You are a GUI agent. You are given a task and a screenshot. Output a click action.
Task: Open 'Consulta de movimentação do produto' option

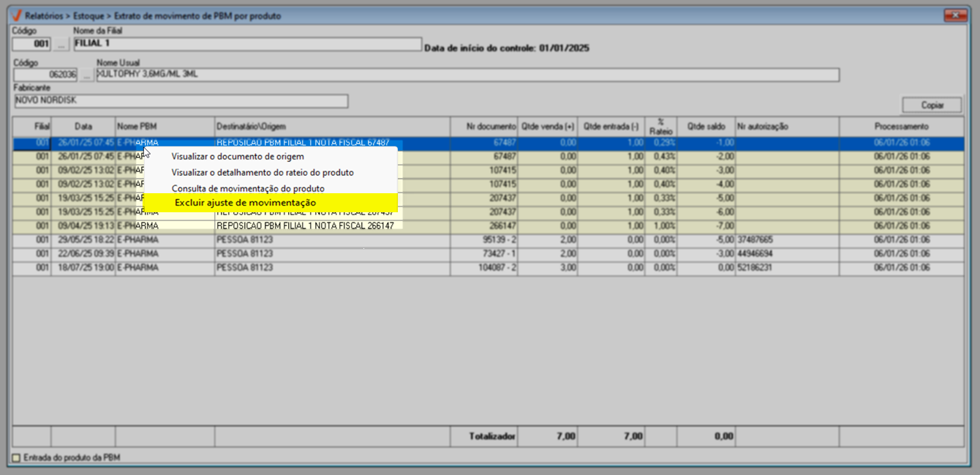(247, 188)
